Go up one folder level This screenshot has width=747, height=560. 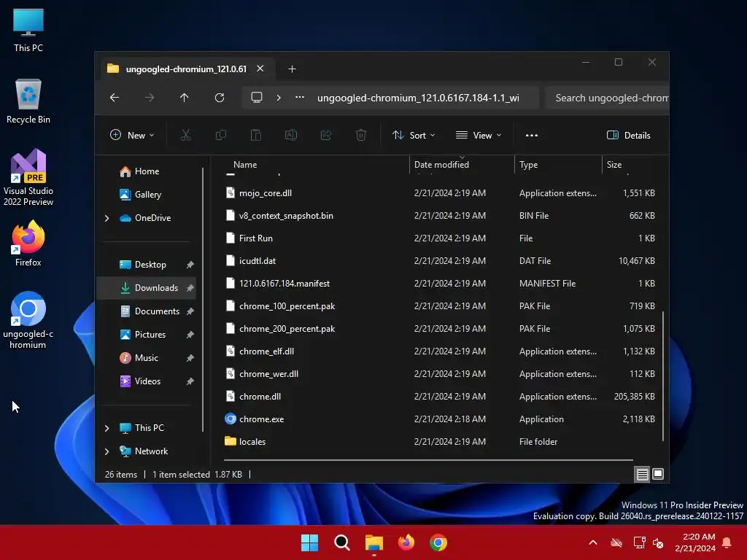pos(184,98)
